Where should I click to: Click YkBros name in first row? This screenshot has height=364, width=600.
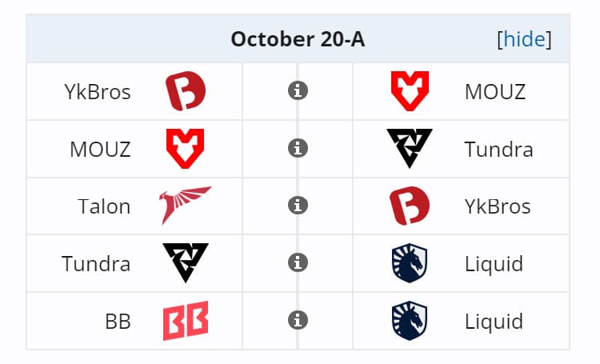coord(98,92)
